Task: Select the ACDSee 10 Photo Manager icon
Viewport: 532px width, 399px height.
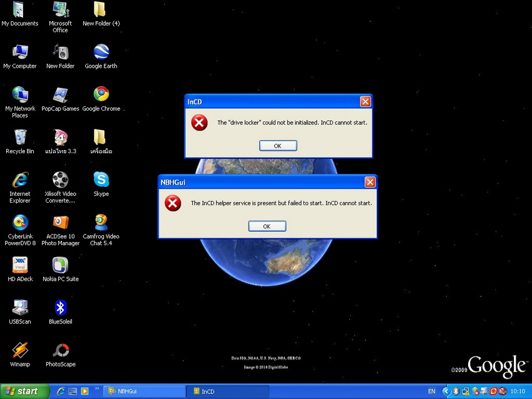Action: click(x=60, y=230)
